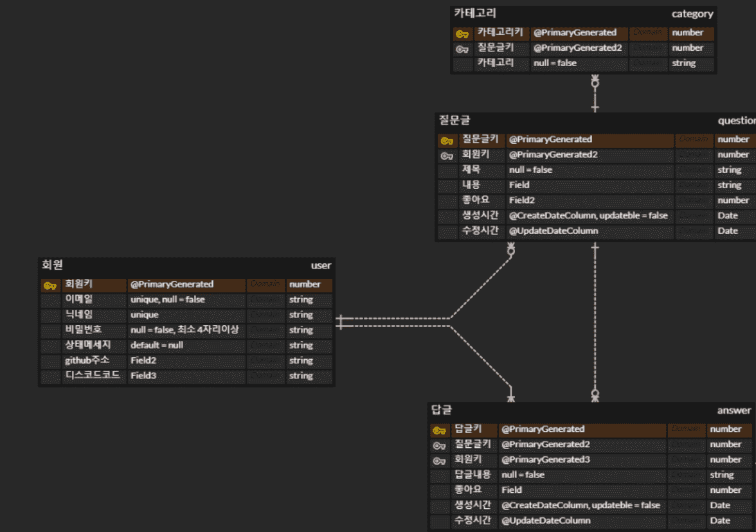Click 'Field2' in question table's 좋아요 row
This screenshot has width=756, height=532.
click(x=522, y=200)
